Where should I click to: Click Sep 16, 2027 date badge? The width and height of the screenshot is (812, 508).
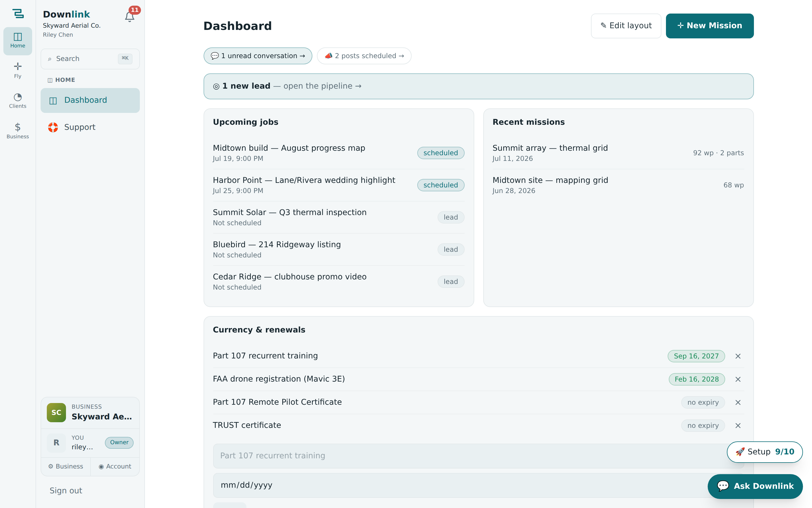point(696,356)
